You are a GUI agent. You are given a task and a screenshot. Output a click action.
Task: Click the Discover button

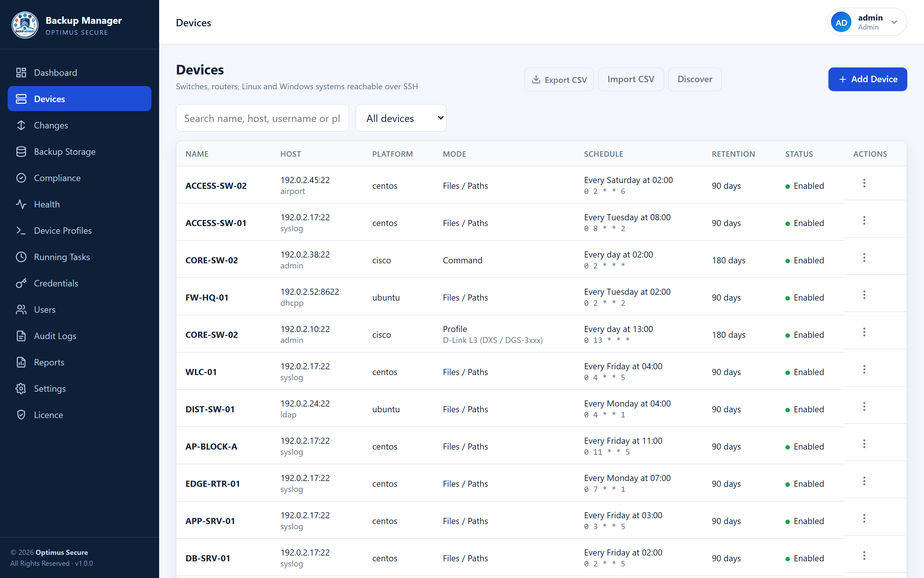(695, 80)
